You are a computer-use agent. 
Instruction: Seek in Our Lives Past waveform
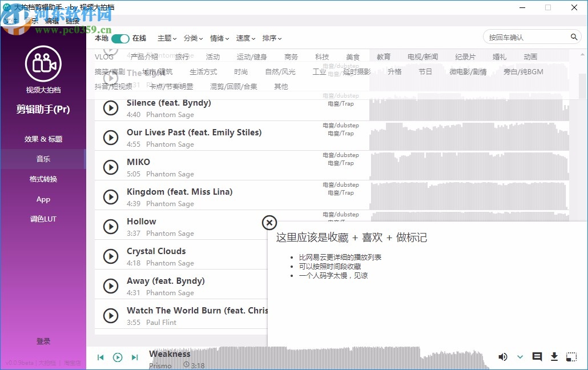click(x=469, y=136)
